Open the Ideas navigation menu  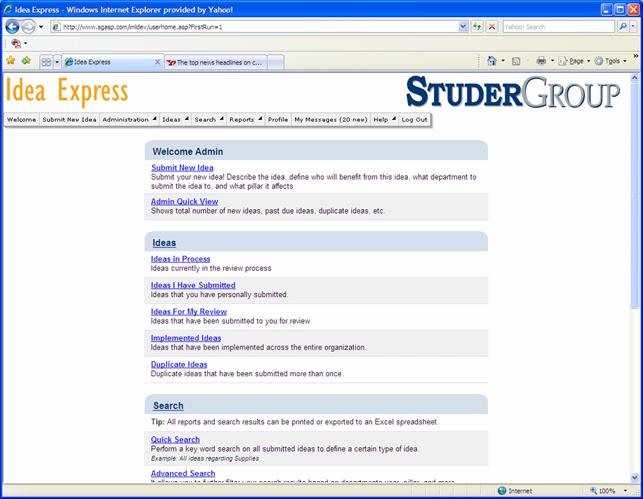point(175,120)
